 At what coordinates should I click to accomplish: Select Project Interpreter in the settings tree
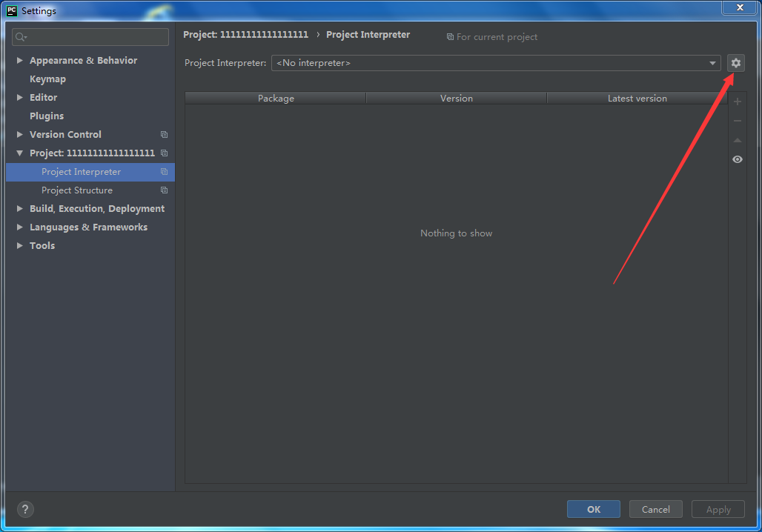(90, 172)
